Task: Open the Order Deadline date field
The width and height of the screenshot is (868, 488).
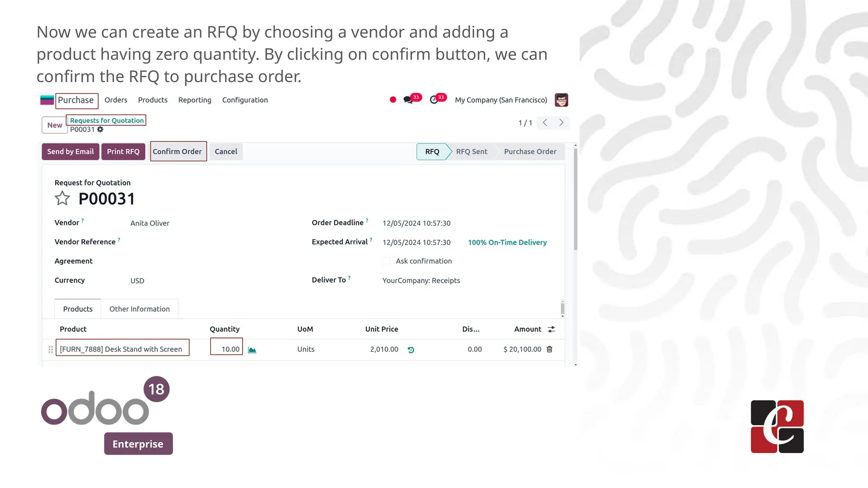Action: (417, 223)
